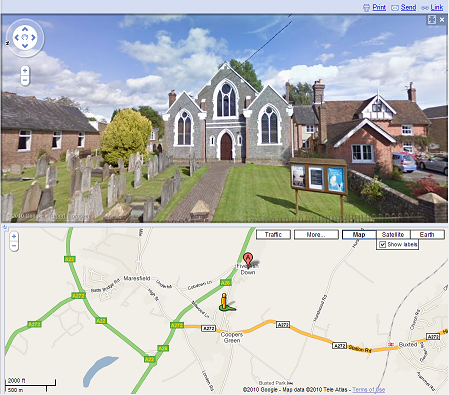This screenshot has width=449, height=395.
Task: Click the church entrance door in Street View
Action: tap(226, 146)
